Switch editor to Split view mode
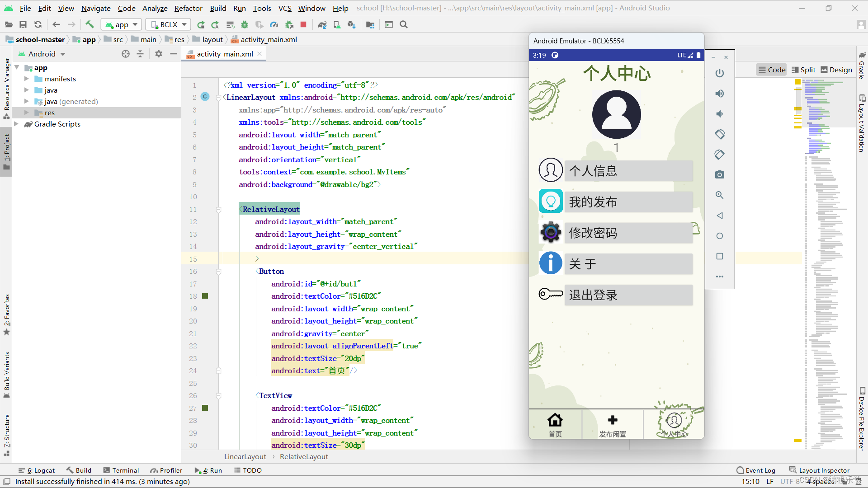The width and height of the screenshot is (868, 488). coord(803,70)
